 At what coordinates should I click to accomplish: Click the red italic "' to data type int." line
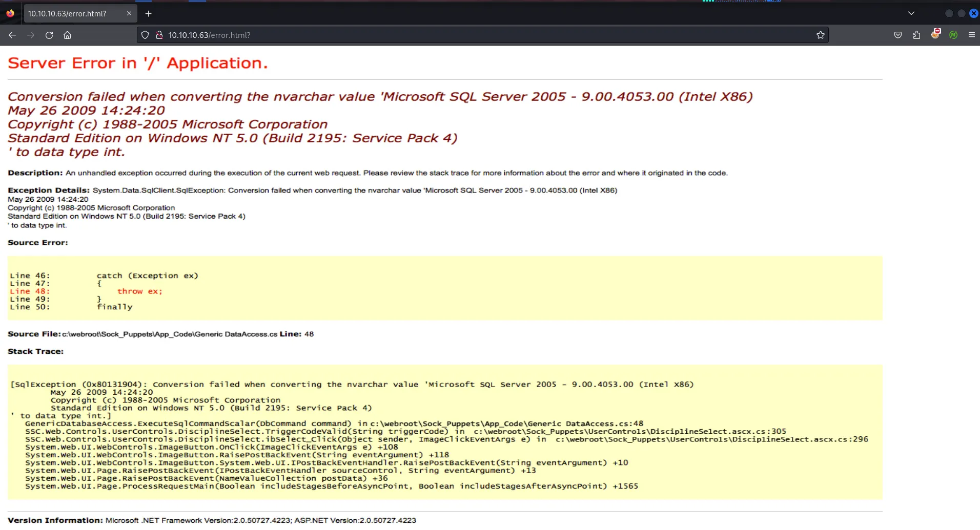pos(66,152)
